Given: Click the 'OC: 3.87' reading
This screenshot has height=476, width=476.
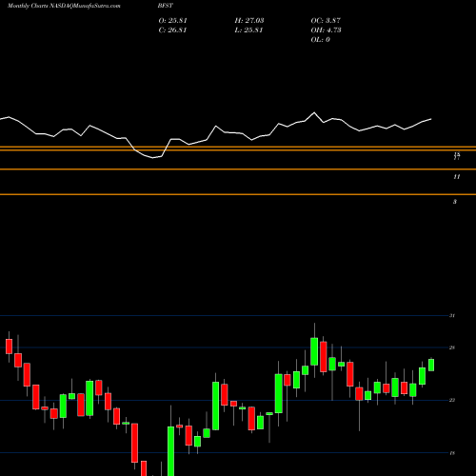Looking at the screenshot, I should pos(326,21).
